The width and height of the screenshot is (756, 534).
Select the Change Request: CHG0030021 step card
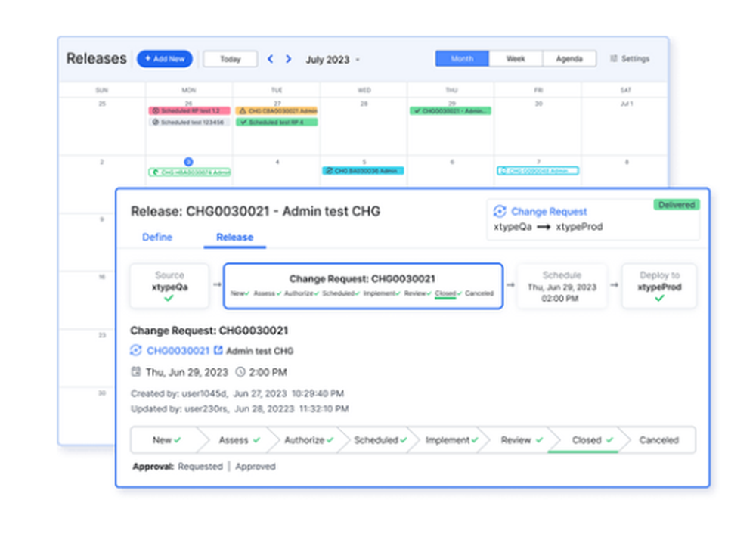[363, 286]
